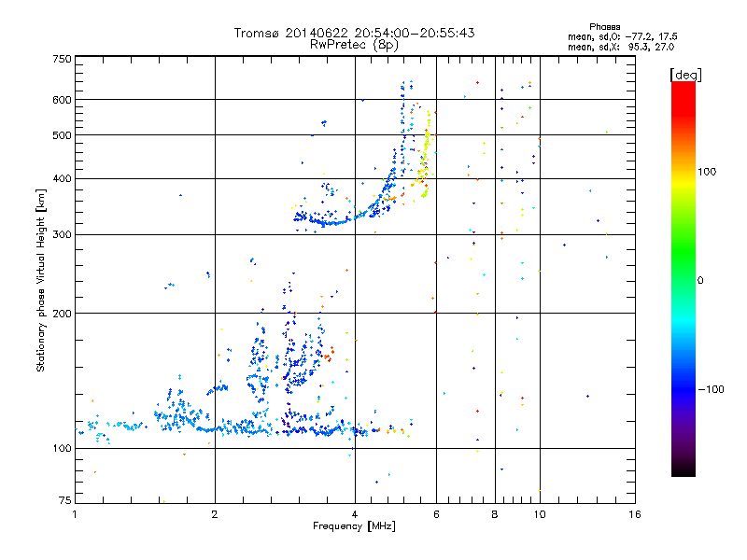Click the y-axis tick label '600'
The height and width of the screenshot is (560, 747).
pos(62,100)
